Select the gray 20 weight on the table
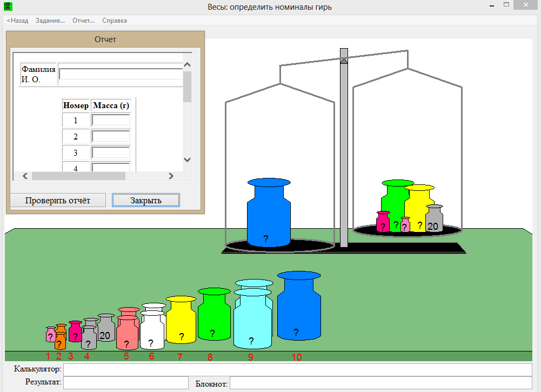This screenshot has height=392, width=541. 106,330
